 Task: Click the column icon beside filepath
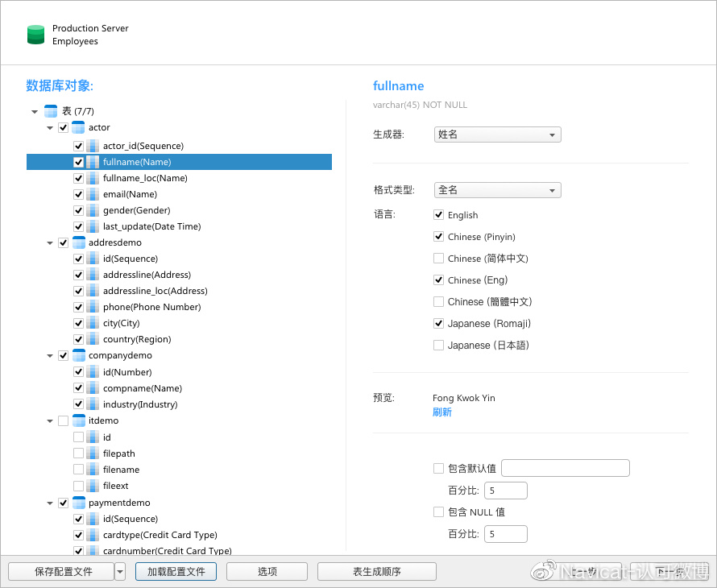[x=93, y=453]
